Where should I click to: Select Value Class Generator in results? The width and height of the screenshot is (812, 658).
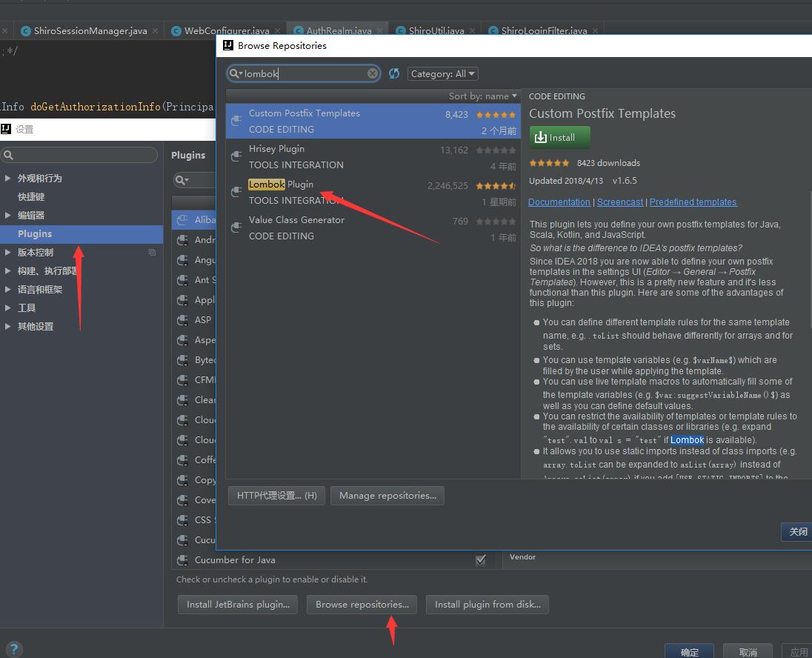[x=373, y=227]
